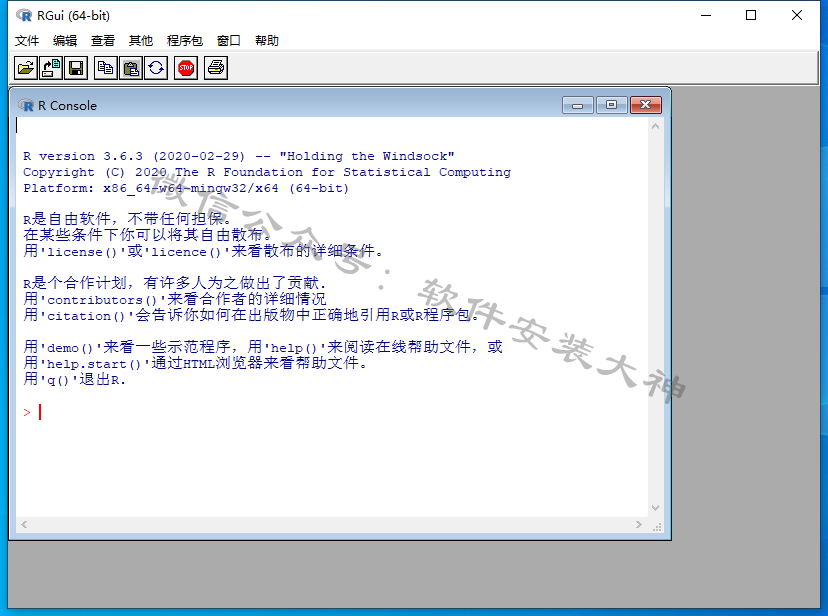Click the Open script toolbar icon

point(25,68)
